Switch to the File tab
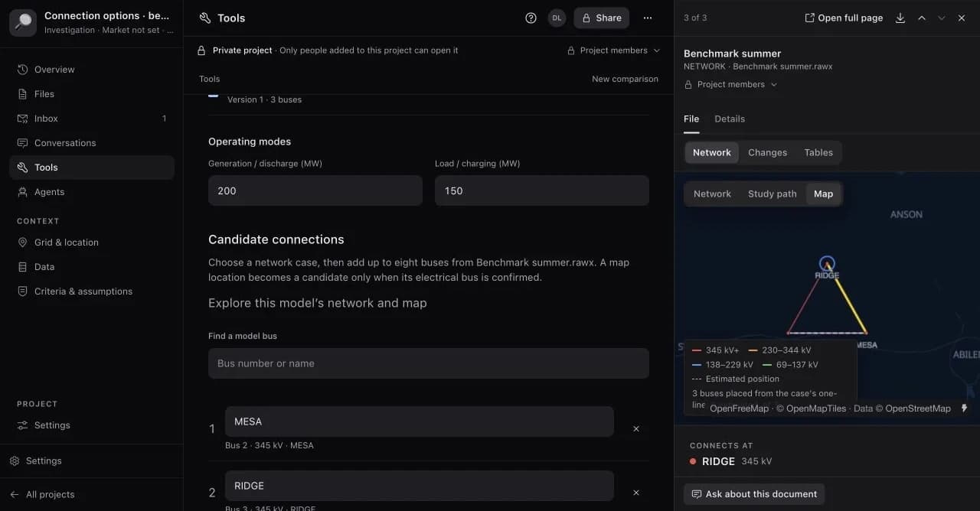The height and width of the screenshot is (511, 980). [x=691, y=119]
